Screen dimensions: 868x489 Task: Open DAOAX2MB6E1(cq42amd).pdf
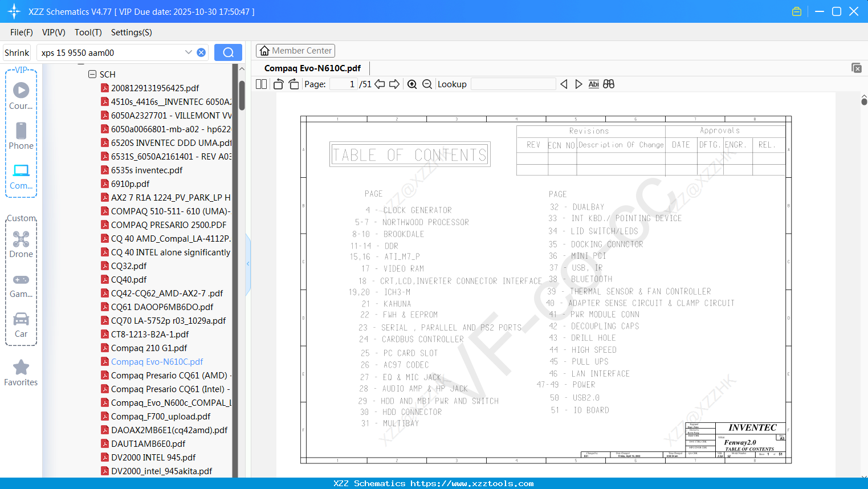pos(169,430)
